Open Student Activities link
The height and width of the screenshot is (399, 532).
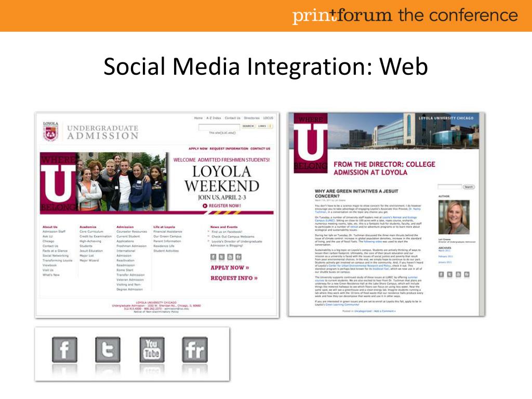[x=166, y=251]
